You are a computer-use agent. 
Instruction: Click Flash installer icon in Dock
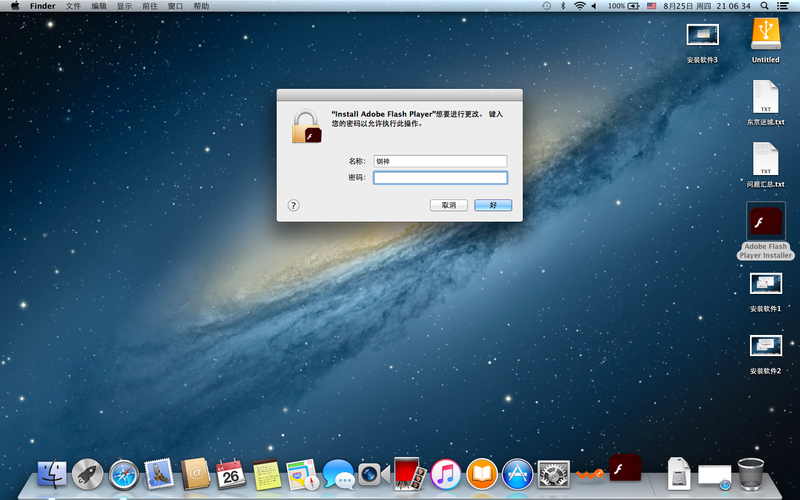tap(625, 468)
